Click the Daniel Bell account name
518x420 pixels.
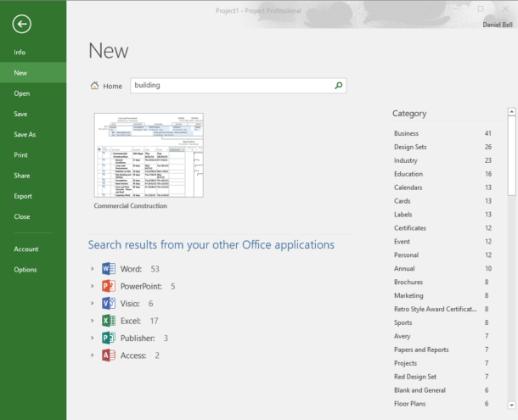498,25
